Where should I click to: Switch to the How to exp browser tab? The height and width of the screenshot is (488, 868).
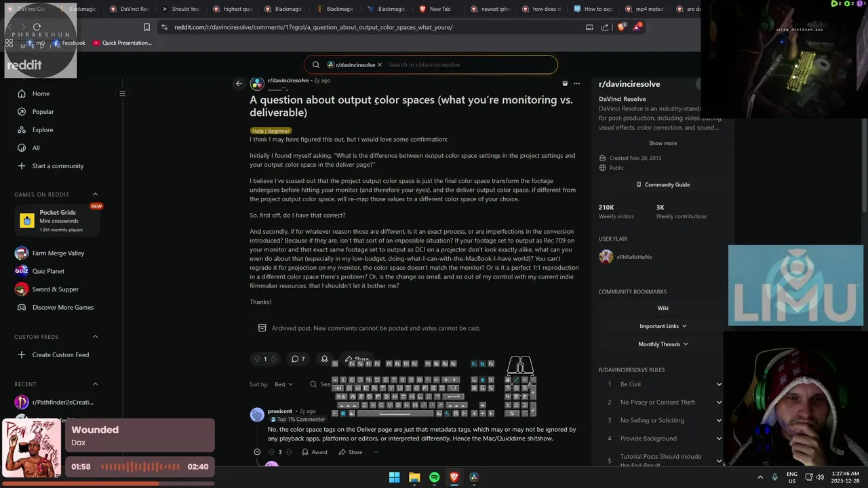pyautogui.click(x=593, y=9)
